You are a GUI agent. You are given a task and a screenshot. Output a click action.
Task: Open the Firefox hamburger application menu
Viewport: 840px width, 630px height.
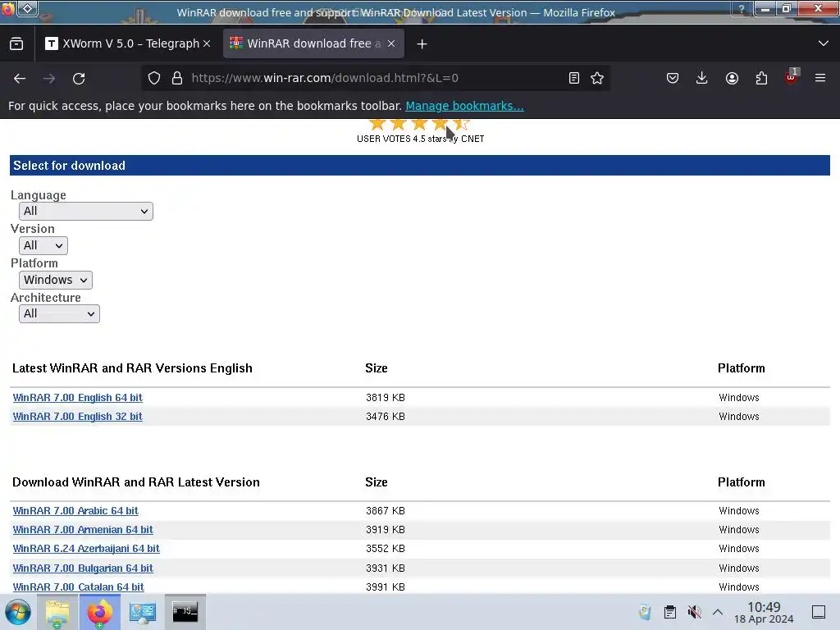[x=820, y=78]
